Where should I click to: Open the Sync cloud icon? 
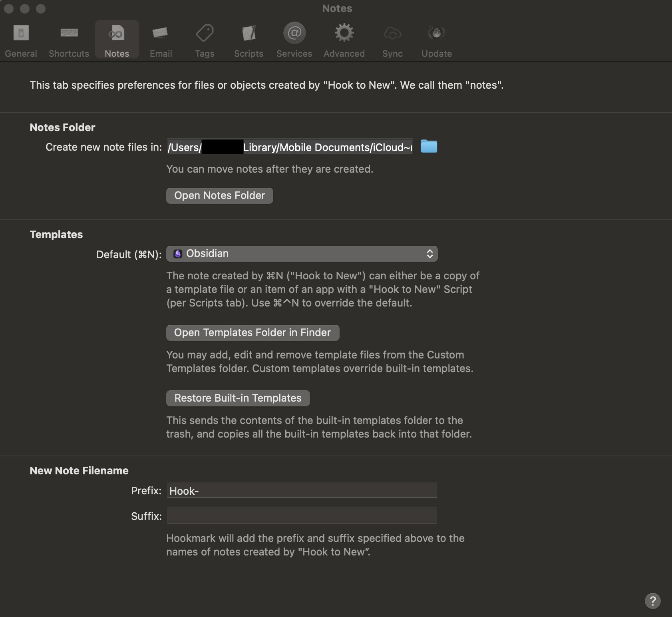tap(392, 33)
